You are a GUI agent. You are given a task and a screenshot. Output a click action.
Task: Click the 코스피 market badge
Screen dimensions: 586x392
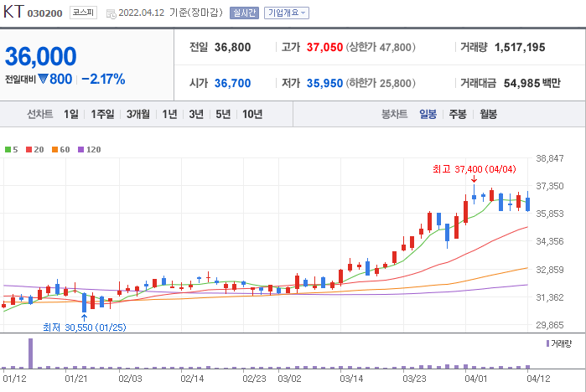click(83, 13)
